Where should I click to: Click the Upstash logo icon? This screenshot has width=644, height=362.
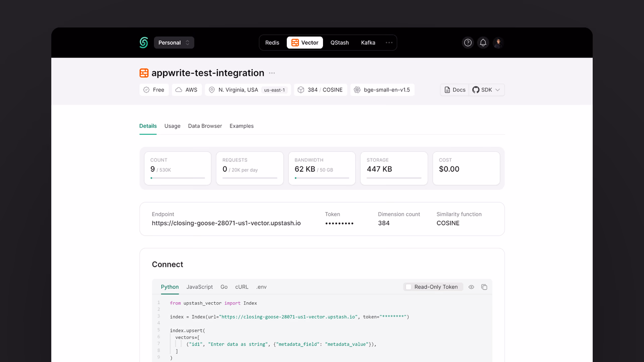[144, 43]
